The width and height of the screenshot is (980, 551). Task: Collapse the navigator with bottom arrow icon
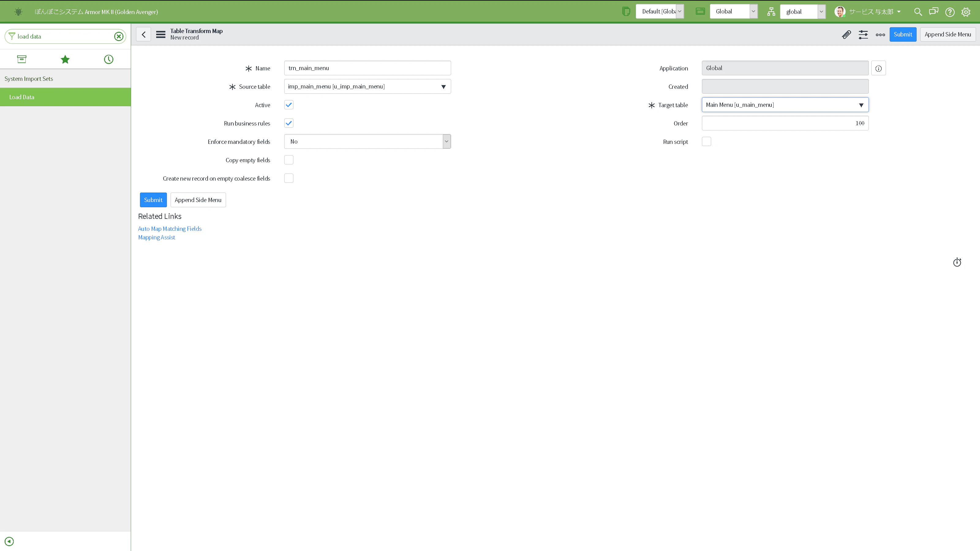9,541
